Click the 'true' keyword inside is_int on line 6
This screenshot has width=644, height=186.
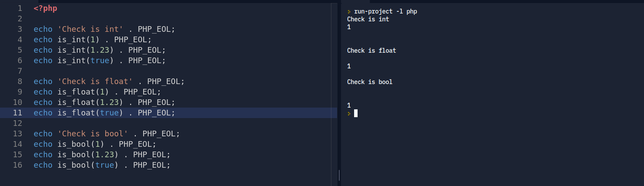[x=100, y=61]
